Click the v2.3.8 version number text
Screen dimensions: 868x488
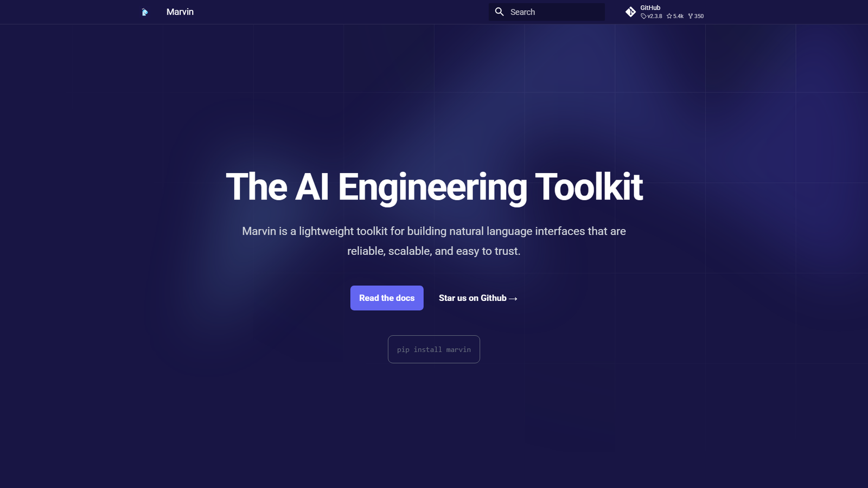pyautogui.click(x=655, y=16)
